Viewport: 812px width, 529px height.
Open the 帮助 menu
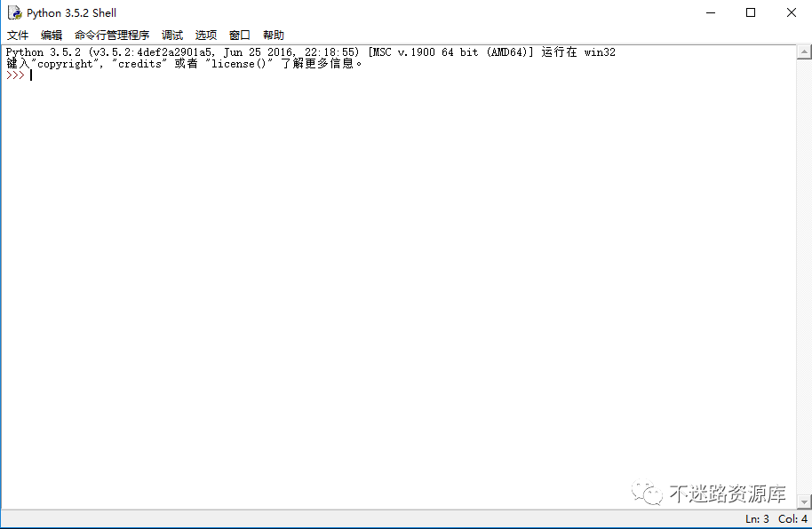274,36
